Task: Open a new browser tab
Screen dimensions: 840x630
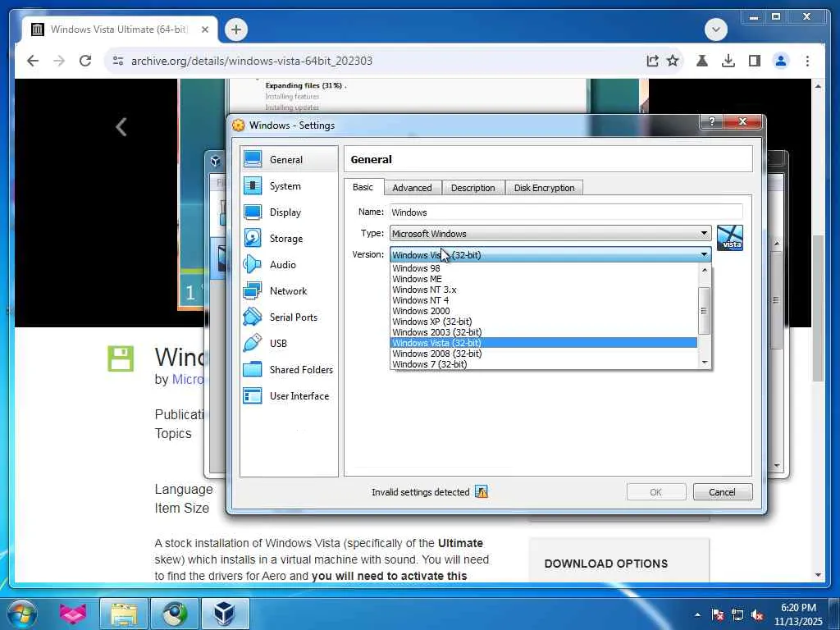Action: (x=236, y=30)
